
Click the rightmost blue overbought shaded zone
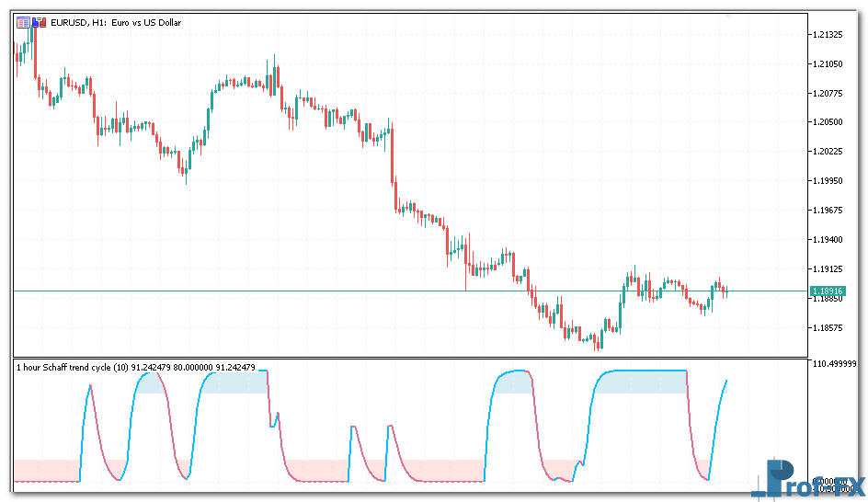tap(644, 382)
